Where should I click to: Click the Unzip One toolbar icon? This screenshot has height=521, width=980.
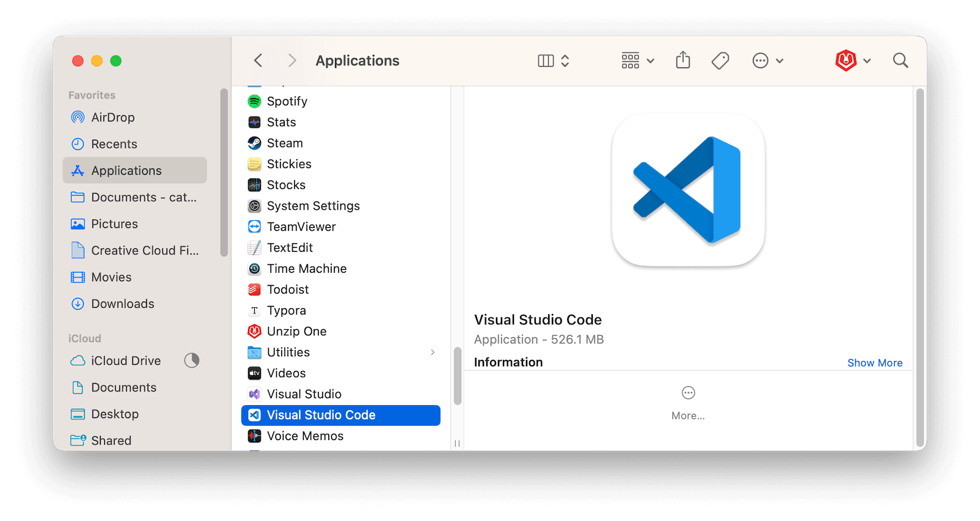coord(846,61)
